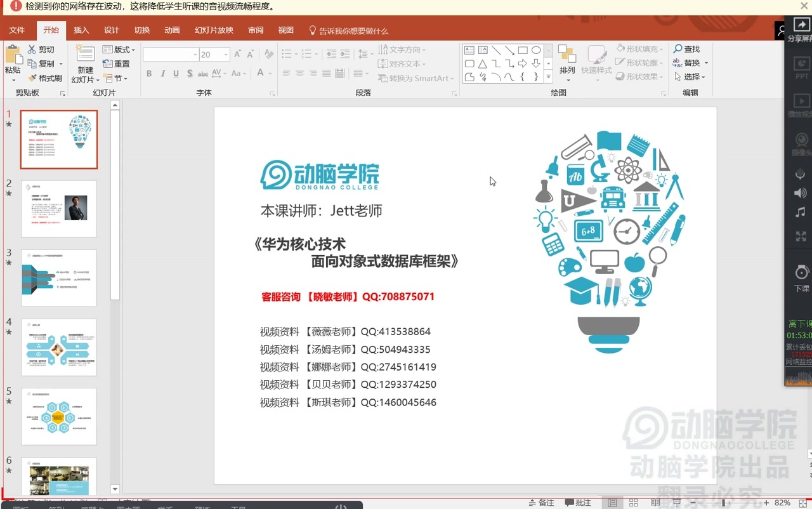Screen dimensions: 812x509
Task: Click the Reset (重置) slide button
Action: click(116, 63)
